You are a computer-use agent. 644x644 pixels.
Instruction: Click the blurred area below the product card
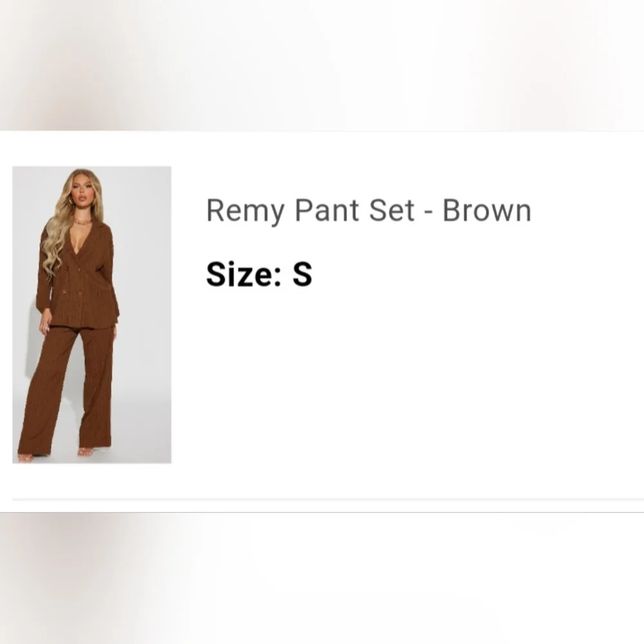(x=322, y=580)
